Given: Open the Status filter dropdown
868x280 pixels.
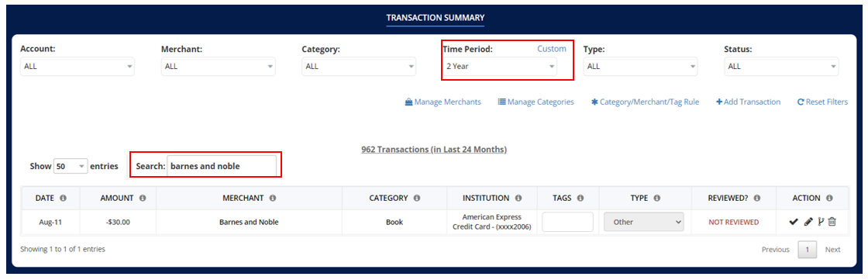Looking at the screenshot, I should (781, 67).
